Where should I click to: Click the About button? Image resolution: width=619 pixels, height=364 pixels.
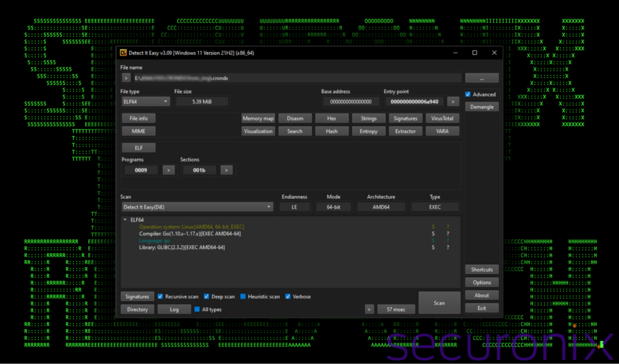481,296
